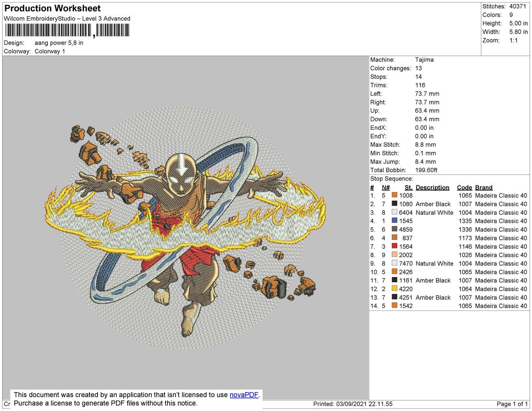The image size is (532, 411).
Task: Click the black swatch for stitch 4251
Action: (x=394, y=297)
